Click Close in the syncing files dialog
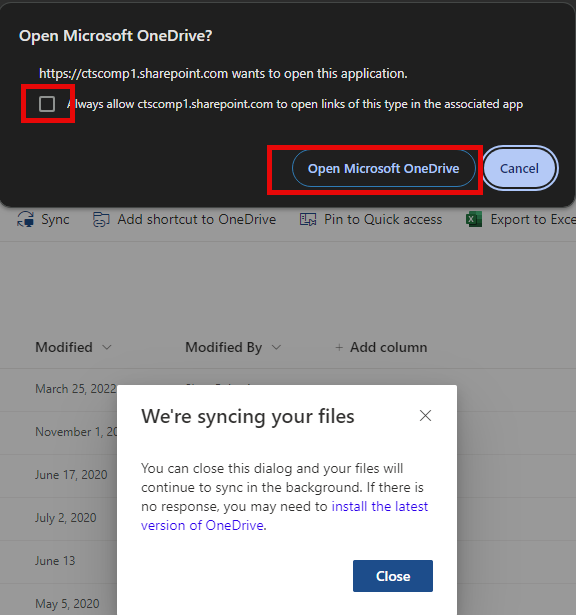Screen dimensions: 576x615 click(x=393, y=576)
